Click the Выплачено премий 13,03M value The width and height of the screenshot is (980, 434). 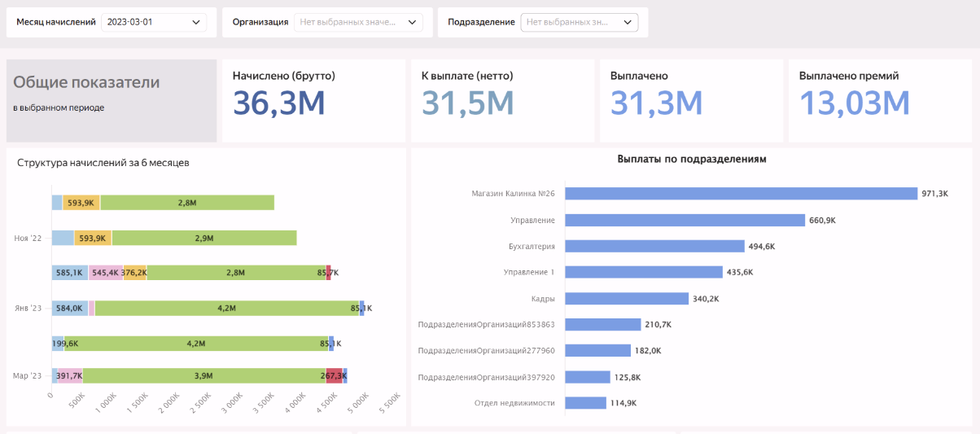854,103
